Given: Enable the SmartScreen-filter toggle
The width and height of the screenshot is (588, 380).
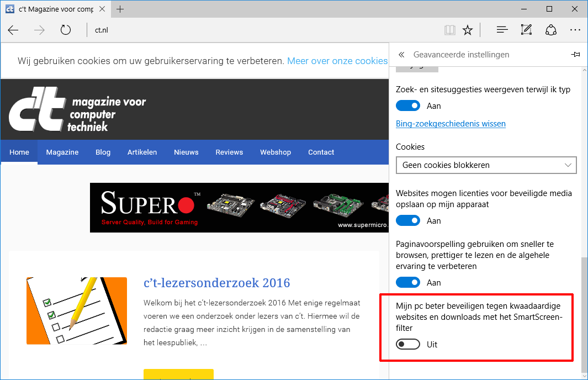Looking at the screenshot, I should [x=407, y=344].
